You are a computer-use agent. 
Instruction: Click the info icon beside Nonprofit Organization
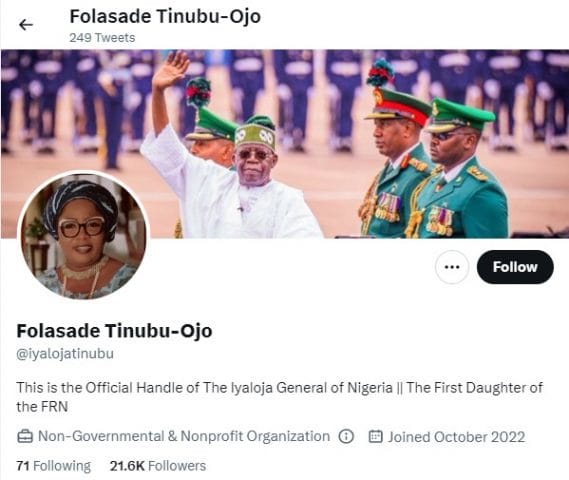click(x=346, y=436)
